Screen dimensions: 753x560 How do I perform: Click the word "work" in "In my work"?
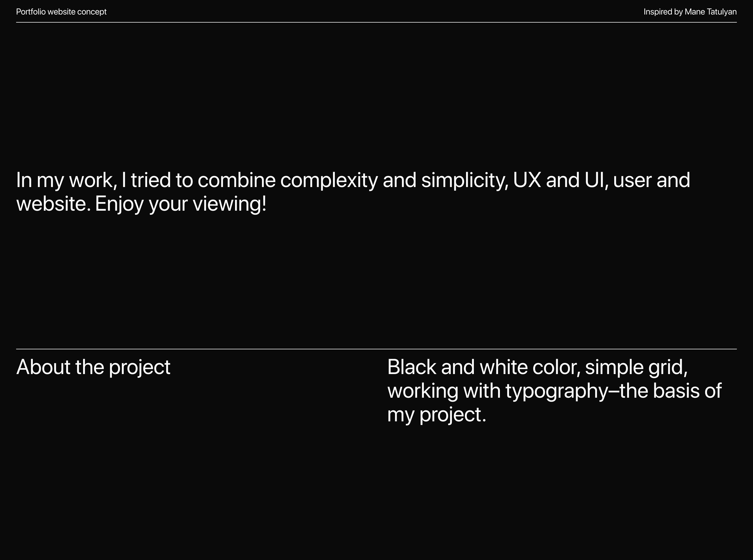(91, 180)
